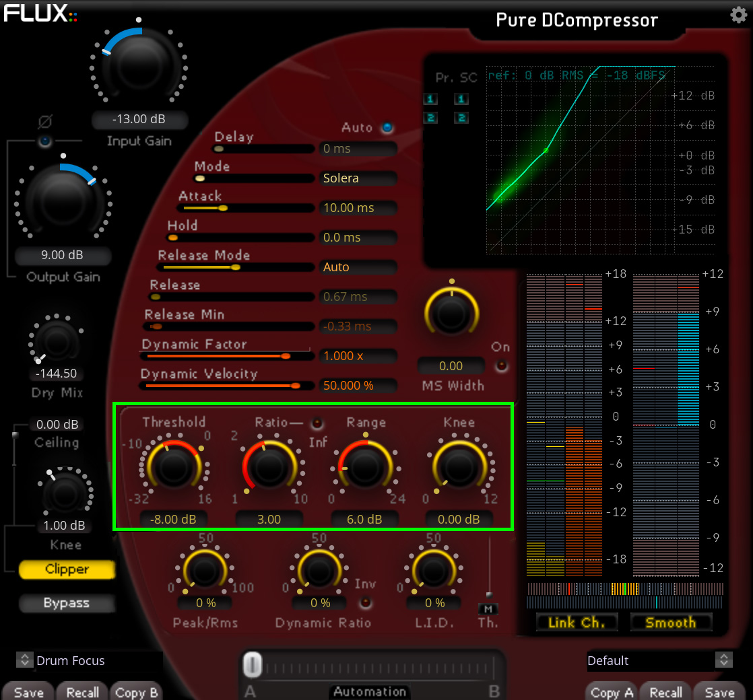Toggle Dynamic Ratio Inv LED

366,602
